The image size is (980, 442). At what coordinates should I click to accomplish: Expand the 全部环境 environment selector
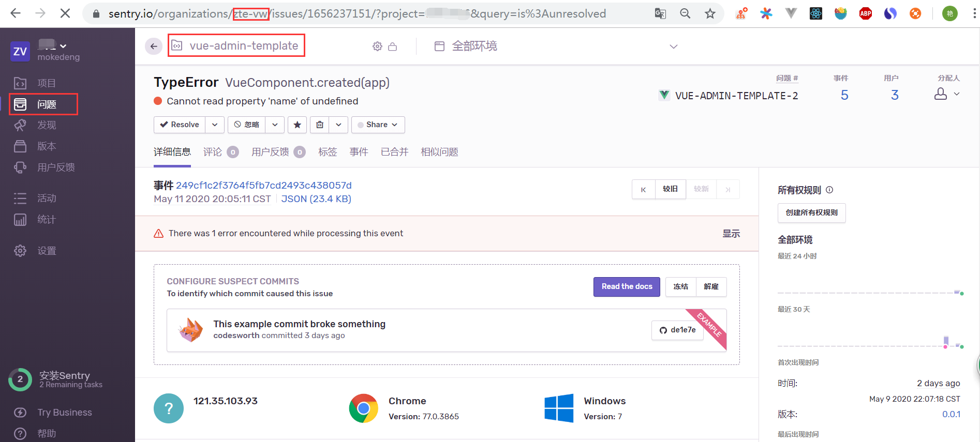[556, 46]
